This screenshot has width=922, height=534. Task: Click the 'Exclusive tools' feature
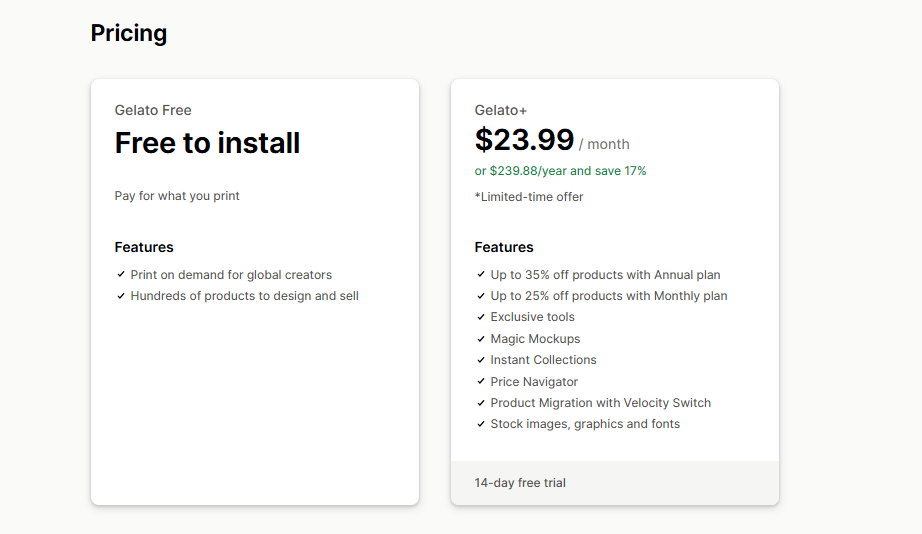(x=532, y=317)
